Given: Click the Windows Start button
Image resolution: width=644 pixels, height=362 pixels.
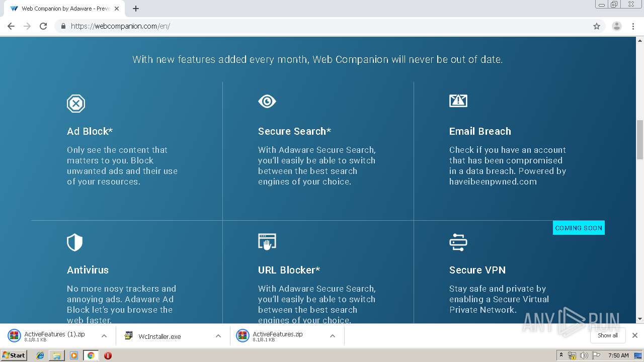Looking at the screenshot, I should 14,355.
